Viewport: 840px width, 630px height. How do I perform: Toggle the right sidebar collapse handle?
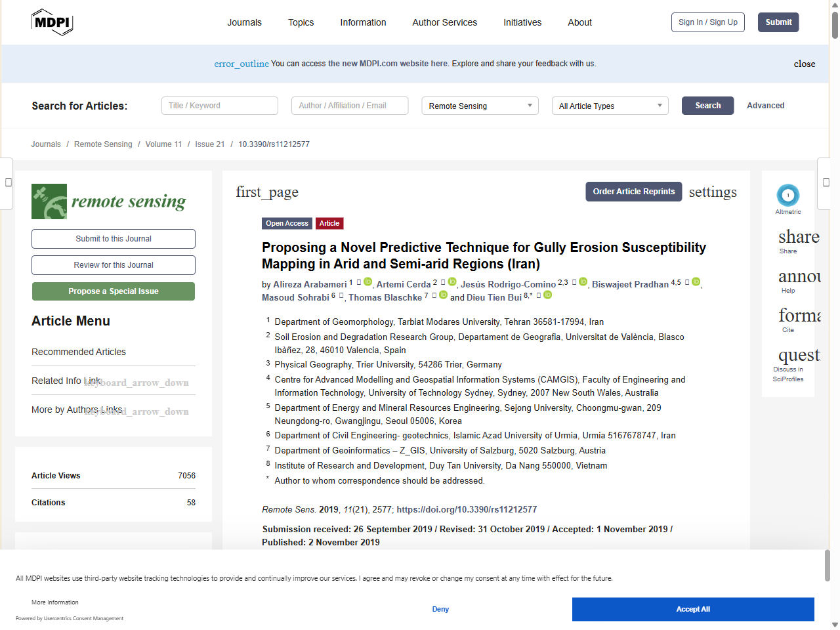point(826,182)
